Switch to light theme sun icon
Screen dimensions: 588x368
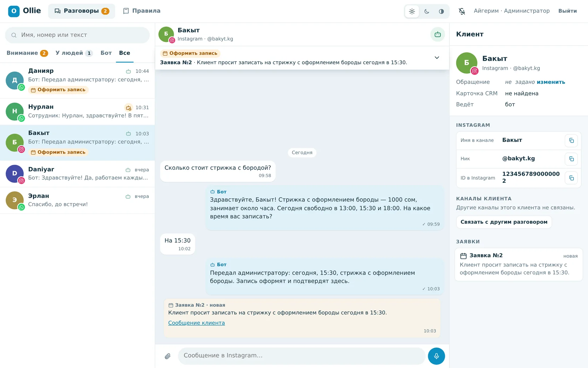click(x=412, y=11)
